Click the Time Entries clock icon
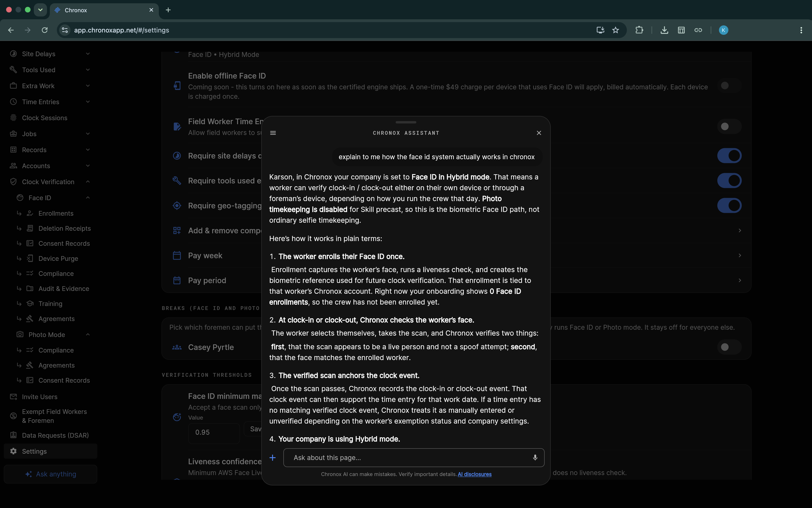 (13, 102)
